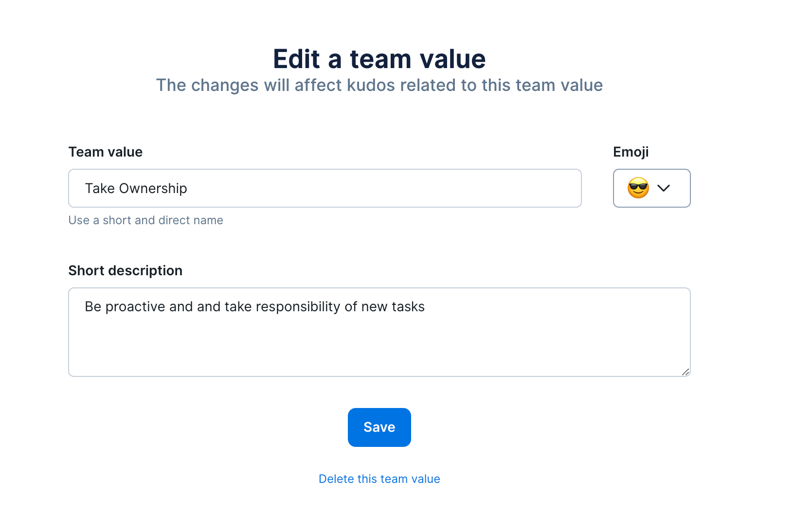The height and width of the screenshot is (532, 794).
Task: Click the "Team value" field label
Action: [106, 152]
